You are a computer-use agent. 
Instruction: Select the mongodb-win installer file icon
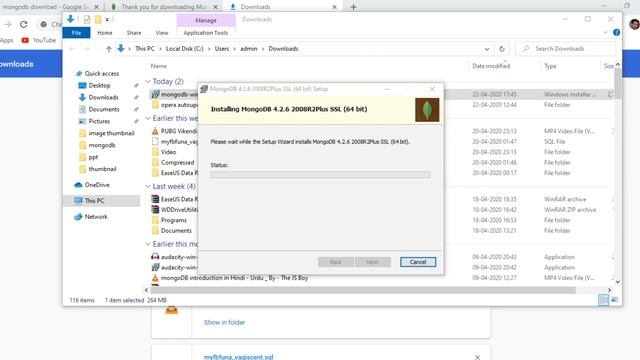pyautogui.click(x=155, y=94)
